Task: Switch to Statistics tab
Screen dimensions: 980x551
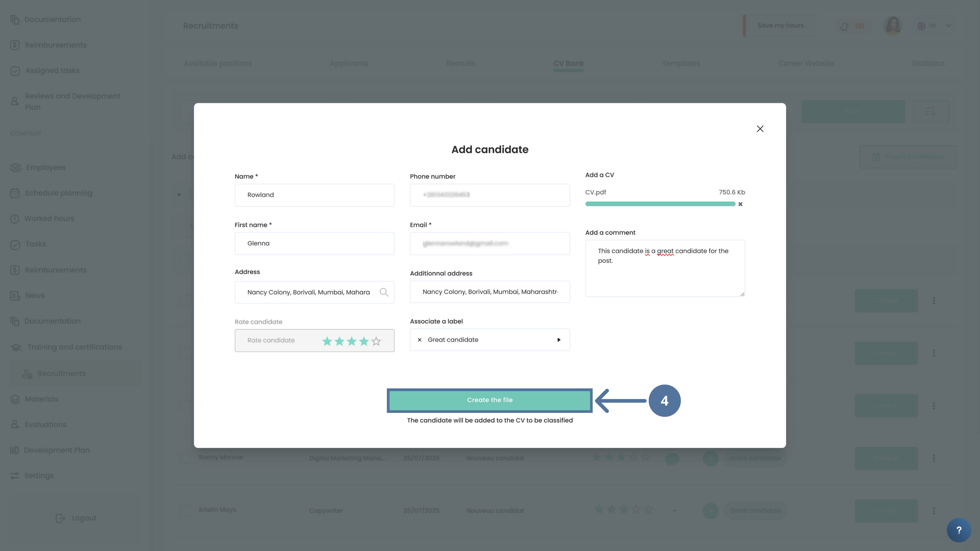Action: (928, 63)
